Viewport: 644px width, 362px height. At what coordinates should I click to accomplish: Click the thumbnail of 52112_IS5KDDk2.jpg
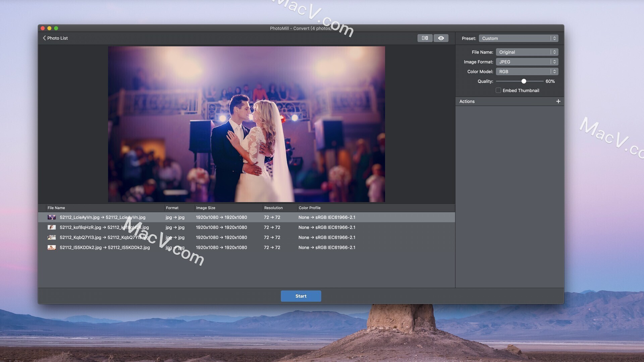coord(52,247)
